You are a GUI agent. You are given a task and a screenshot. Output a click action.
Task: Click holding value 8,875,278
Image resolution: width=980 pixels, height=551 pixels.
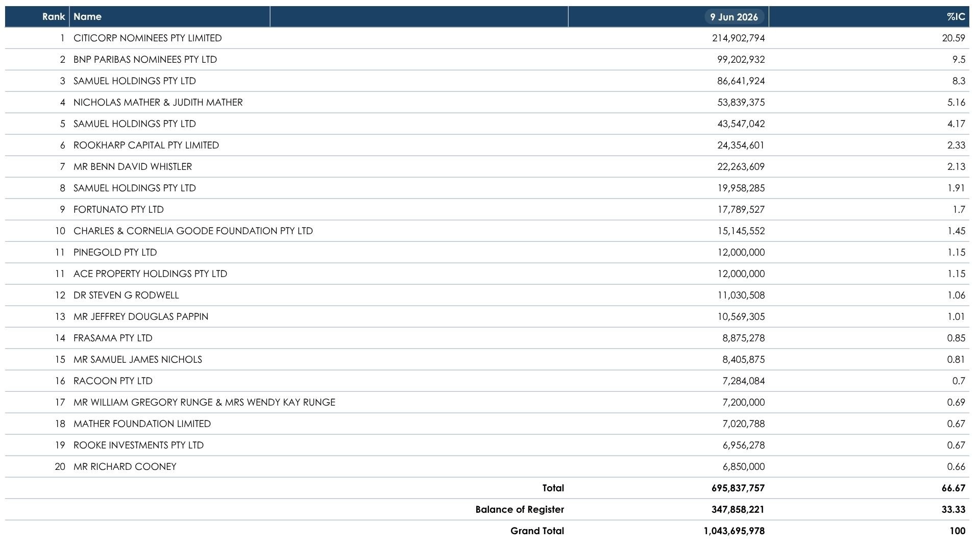[744, 338]
